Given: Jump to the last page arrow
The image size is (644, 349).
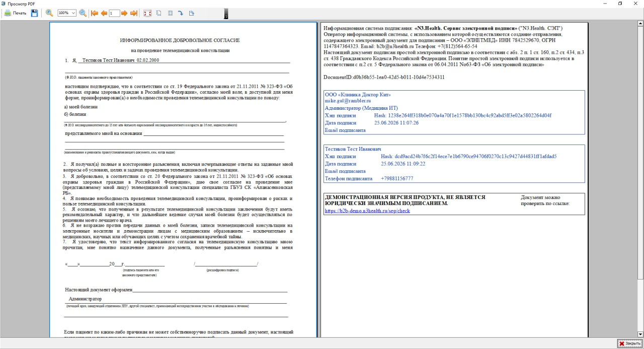Looking at the screenshot, I should pyautogui.click(x=134, y=13).
